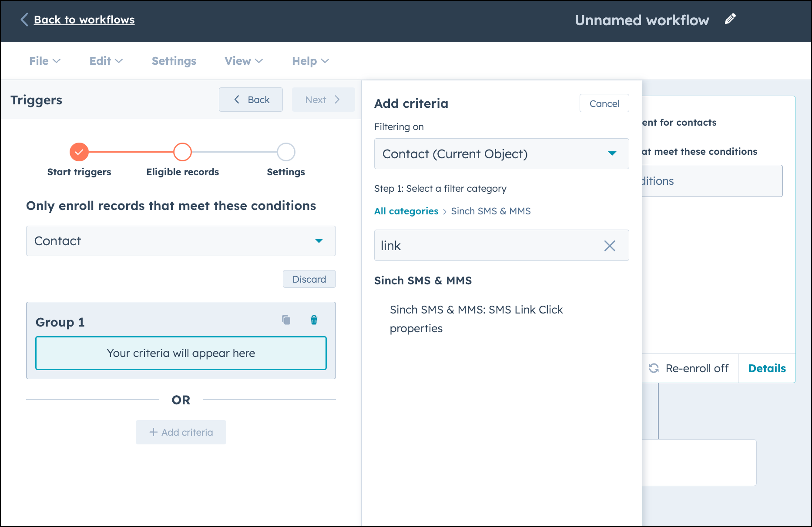This screenshot has width=812, height=527.
Task: Cancel the Add criteria panel
Action: (x=604, y=103)
